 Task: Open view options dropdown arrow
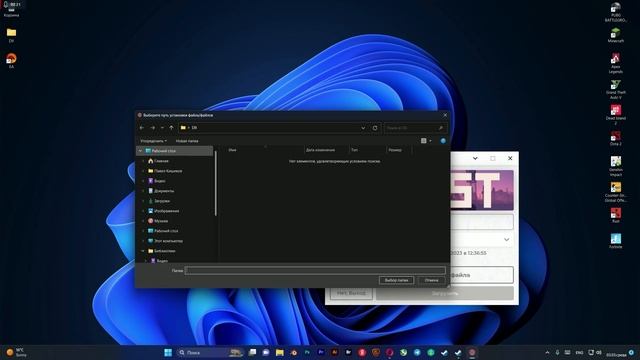tap(430, 141)
